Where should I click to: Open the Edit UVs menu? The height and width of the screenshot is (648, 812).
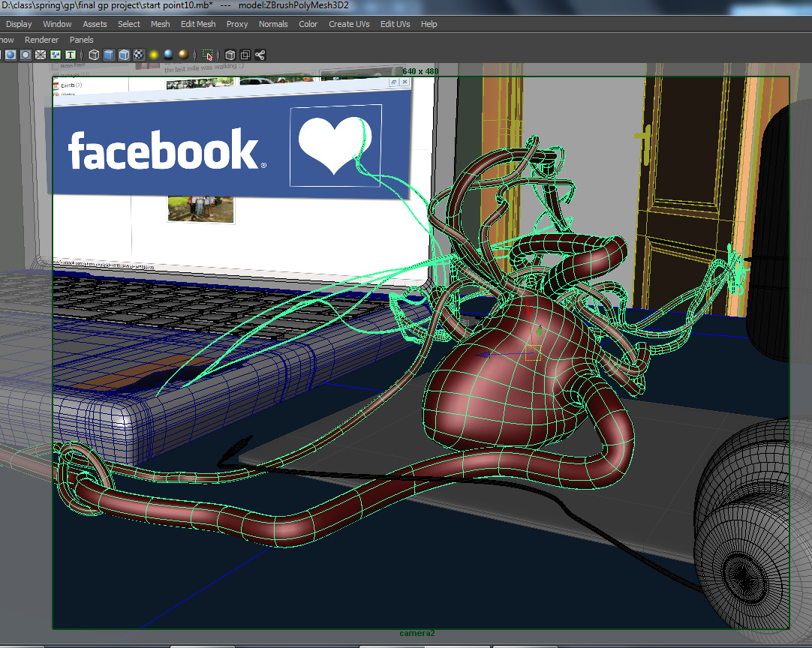pos(395,24)
